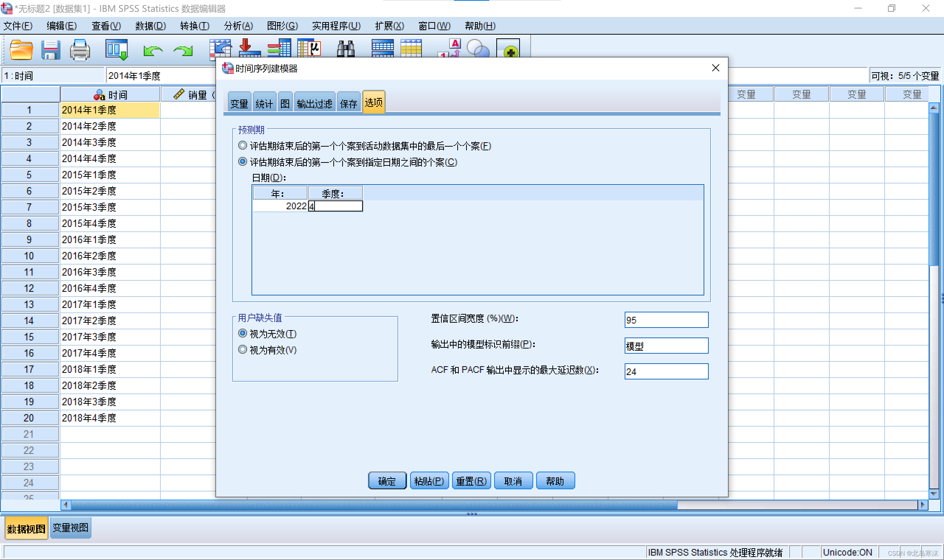This screenshot has width=944, height=560.
Task: Click the green Redo arrow icon
Action: [x=183, y=50]
